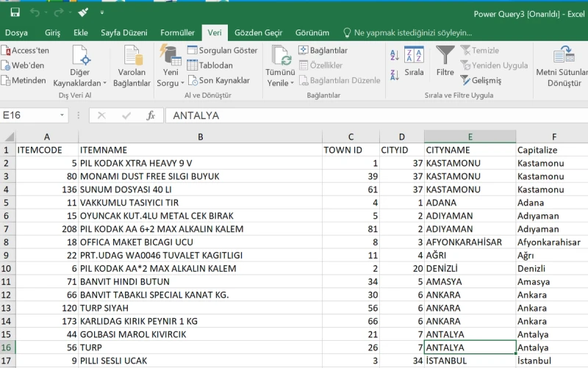Open Gelişmiş advanced filter
The width and height of the screenshot is (588, 368).
click(x=481, y=80)
